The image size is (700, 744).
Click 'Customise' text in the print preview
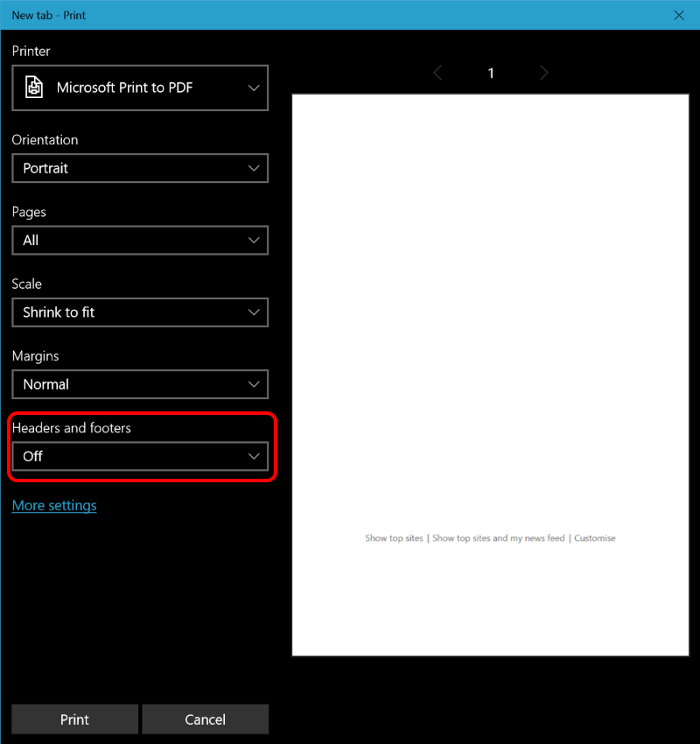[x=595, y=538]
